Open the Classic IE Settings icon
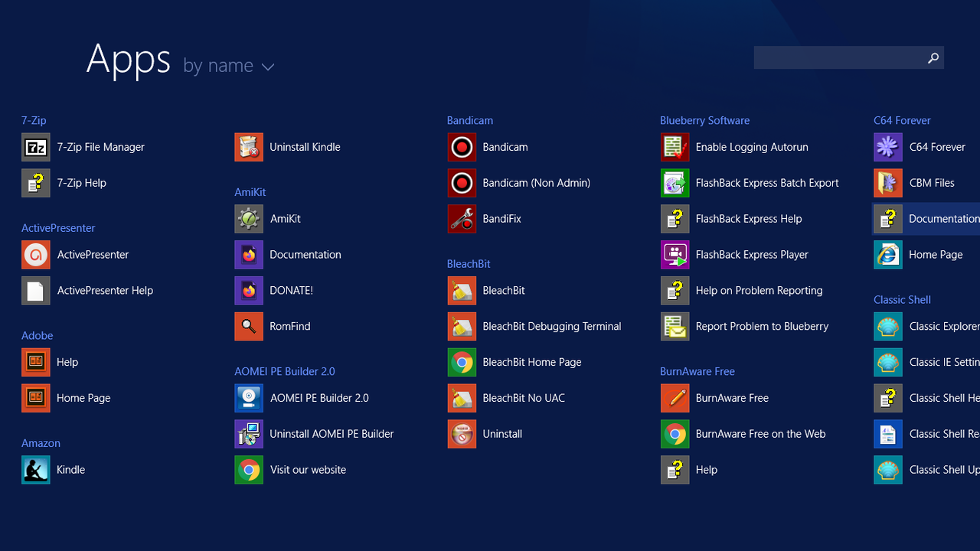The width and height of the screenshot is (980, 551). [x=888, y=362]
